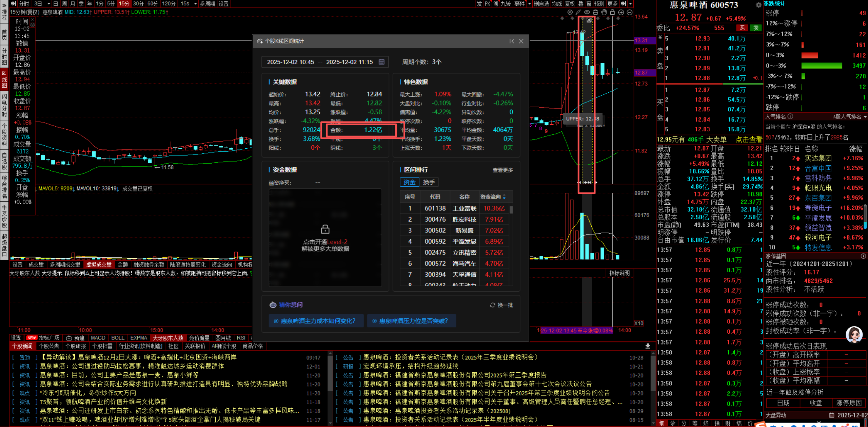
Task: Open the 个股公告 news tab
Action: point(49,346)
